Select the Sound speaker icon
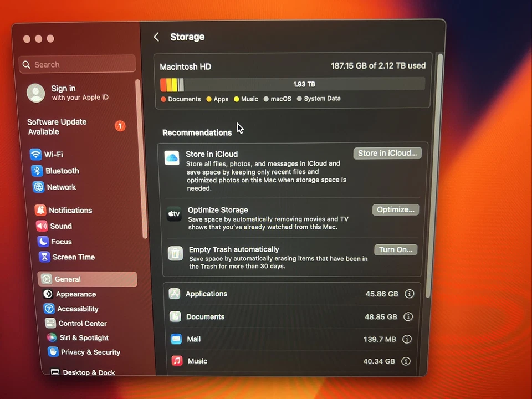Image resolution: width=532 pixels, height=399 pixels. pyautogui.click(x=42, y=226)
